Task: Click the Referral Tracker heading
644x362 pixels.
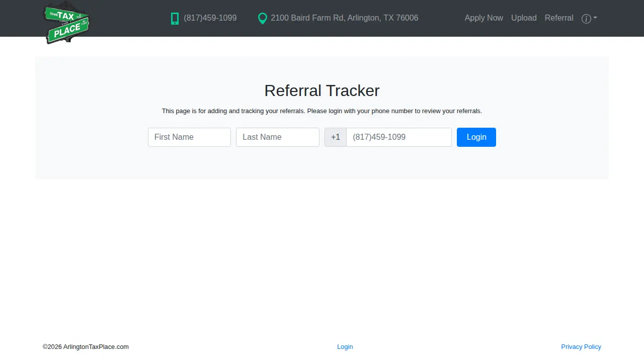Action: point(322,90)
